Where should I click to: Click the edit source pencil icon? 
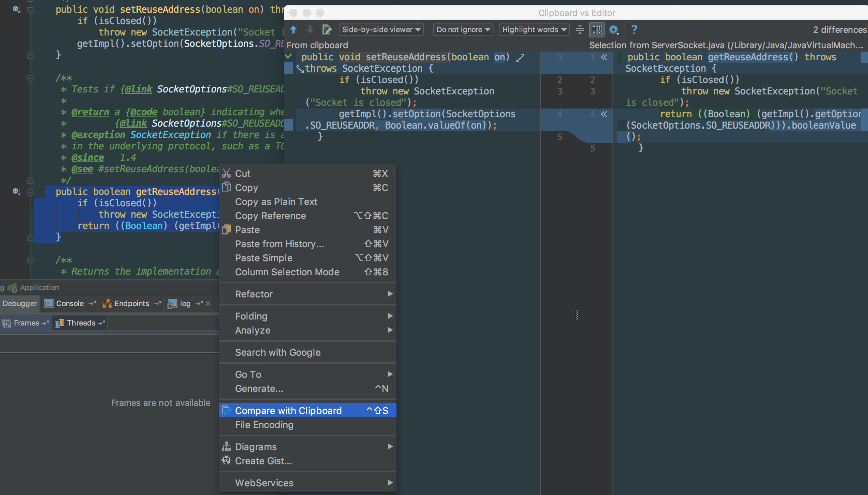(327, 29)
